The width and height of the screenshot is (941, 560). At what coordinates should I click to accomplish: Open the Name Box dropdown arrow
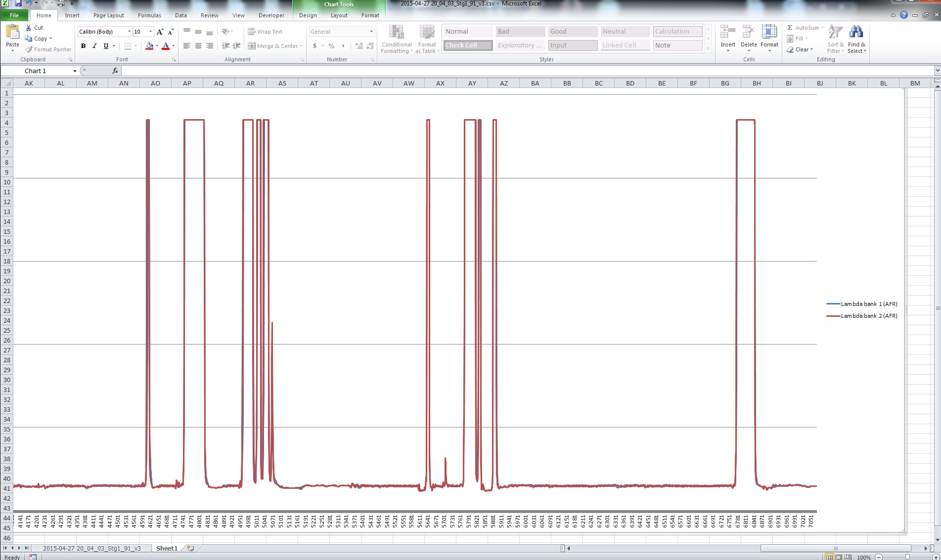point(75,71)
